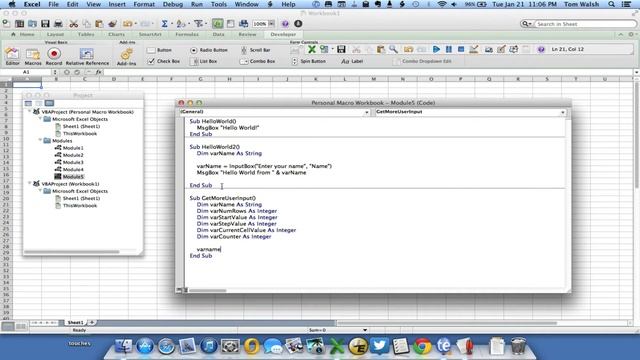Open Finder from the Dock

tap(124, 346)
